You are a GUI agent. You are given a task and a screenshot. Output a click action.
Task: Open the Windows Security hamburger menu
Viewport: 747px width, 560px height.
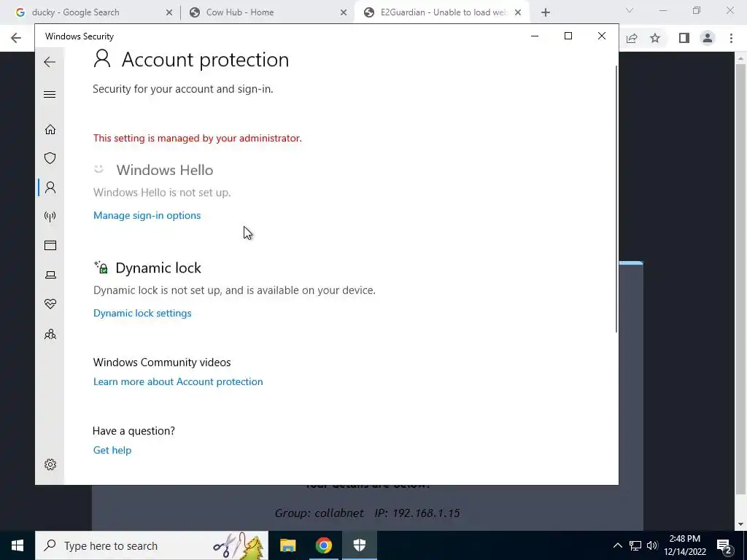point(50,94)
